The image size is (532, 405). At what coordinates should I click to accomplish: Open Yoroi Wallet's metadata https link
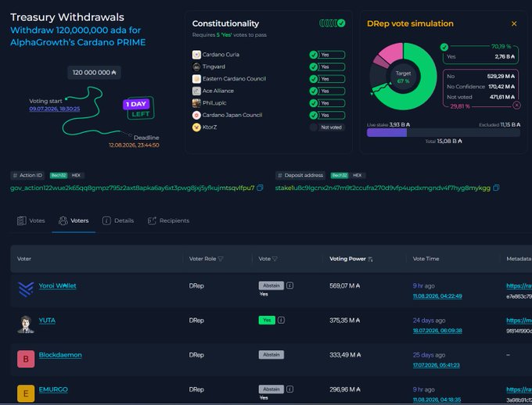[x=519, y=286]
